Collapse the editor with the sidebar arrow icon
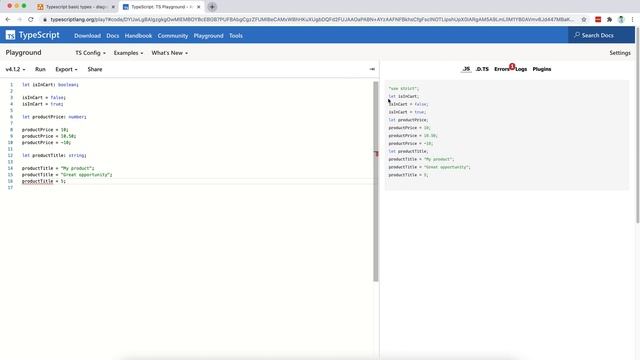 [372, 69]
